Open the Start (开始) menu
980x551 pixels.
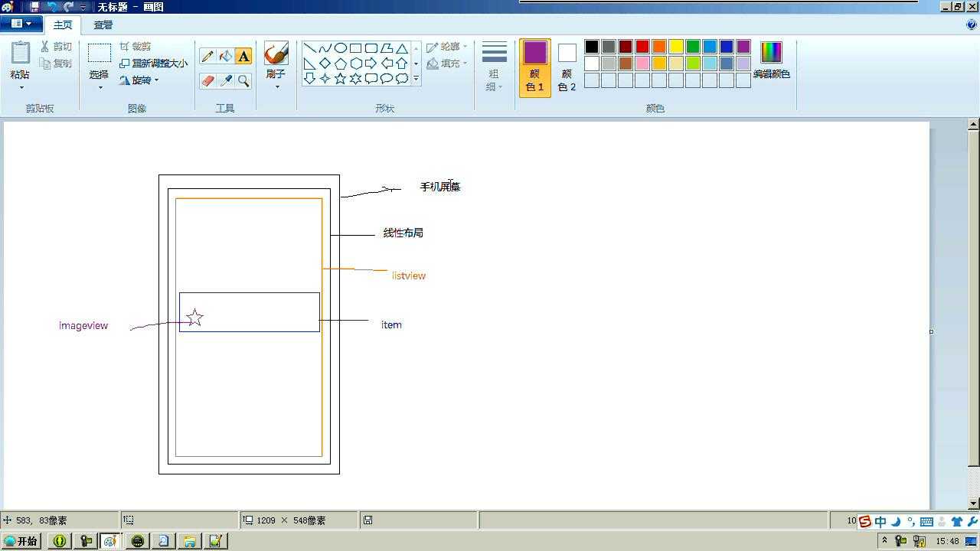(x=21, y=541)
